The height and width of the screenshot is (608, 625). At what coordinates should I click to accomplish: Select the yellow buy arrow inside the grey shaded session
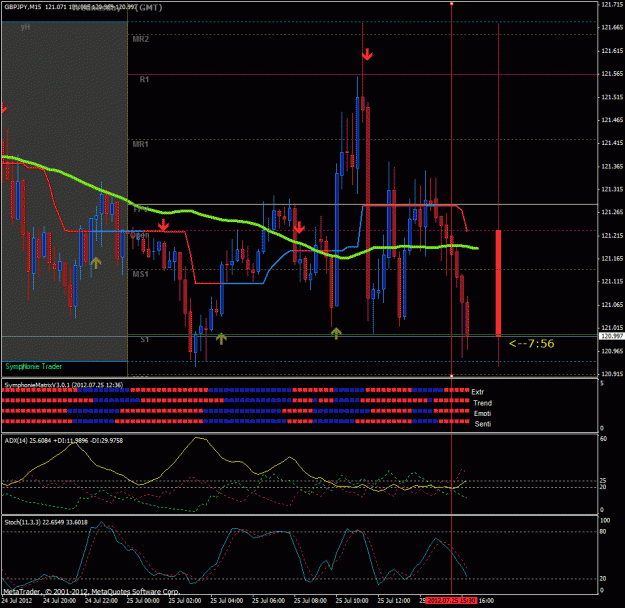pos(96,262)
